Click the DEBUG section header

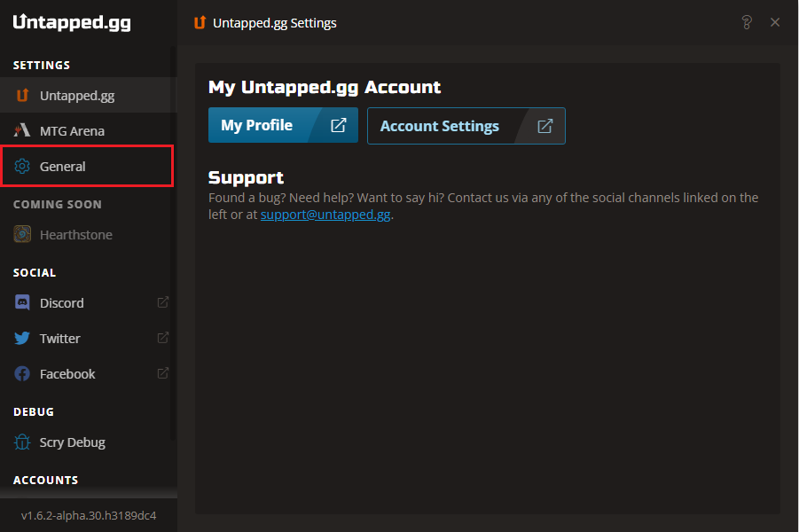[x=34, y=411]
